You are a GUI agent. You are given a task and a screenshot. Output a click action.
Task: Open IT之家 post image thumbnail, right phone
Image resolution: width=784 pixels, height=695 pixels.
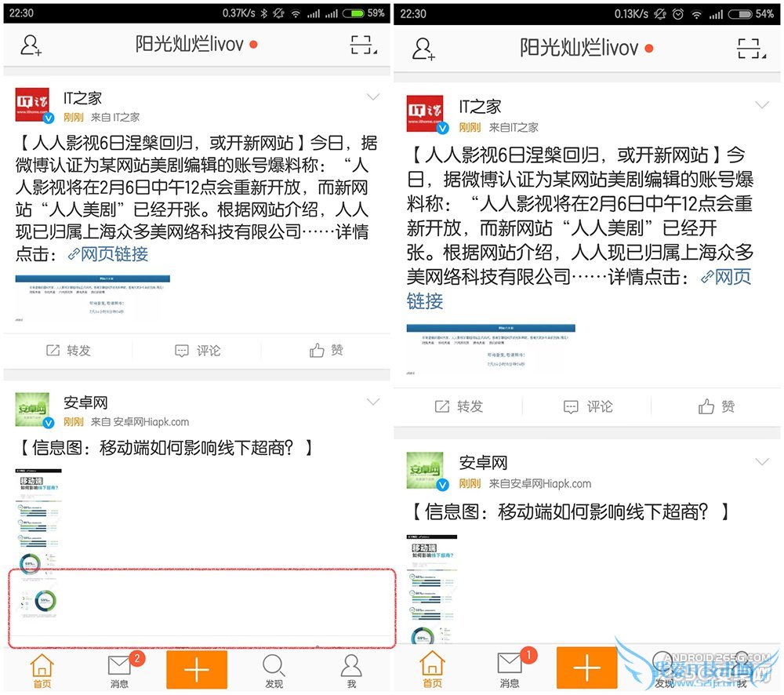tap(491, 349)
